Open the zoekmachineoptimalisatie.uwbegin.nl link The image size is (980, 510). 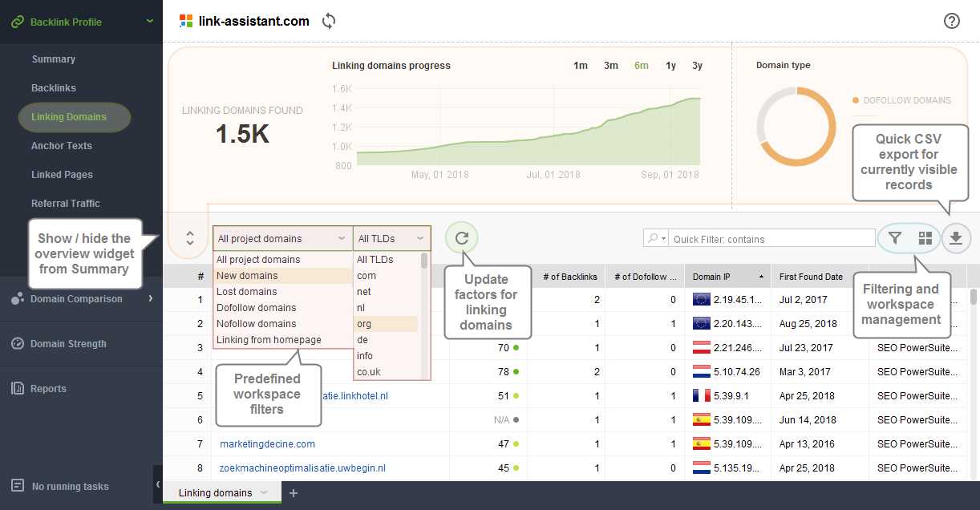tap(303, 467)
